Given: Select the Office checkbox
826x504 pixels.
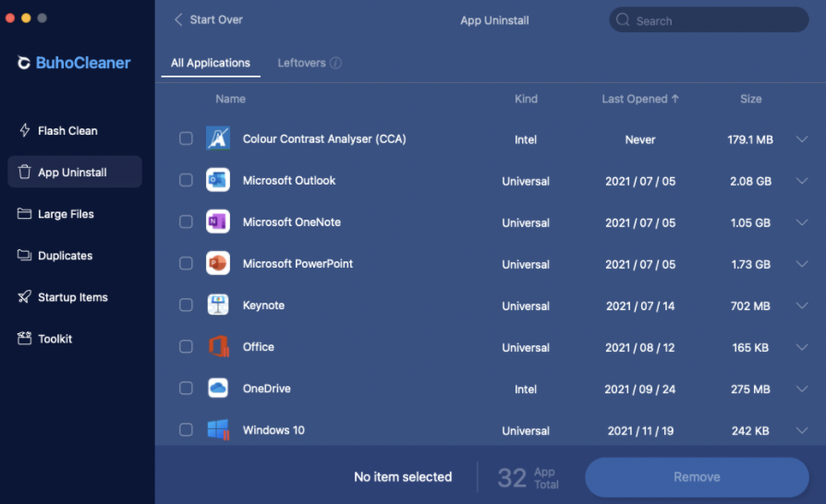Looking at the screenshot, I should pyautogui.click(x=186, y=346).
